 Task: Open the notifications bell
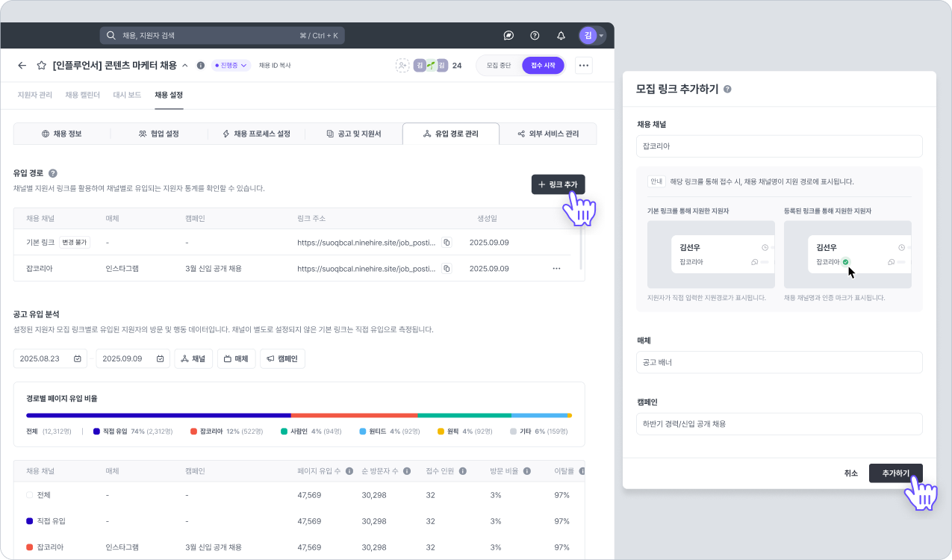click(561, 35)
